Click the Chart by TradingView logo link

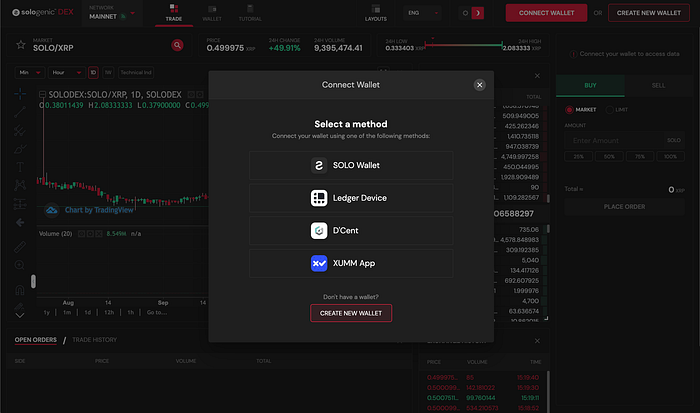click(x=89, y=210)
